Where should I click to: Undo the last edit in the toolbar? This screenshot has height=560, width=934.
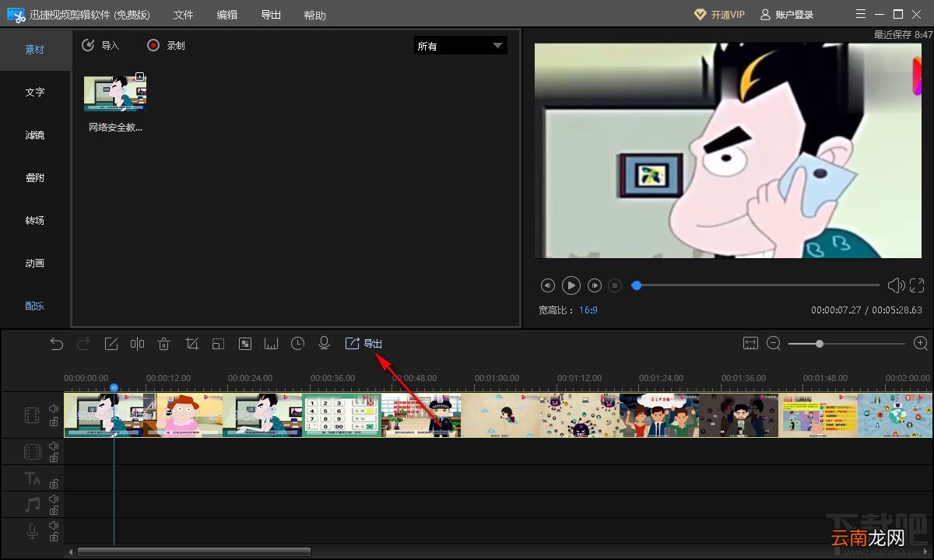(56, 344)
